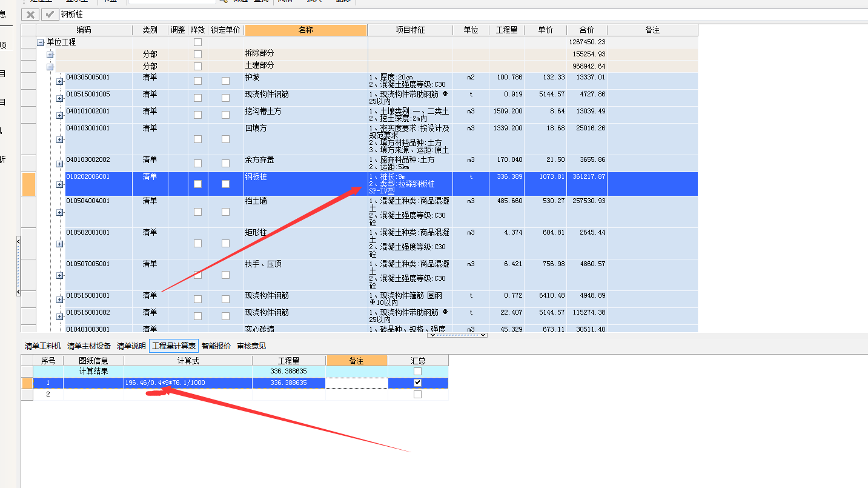Cancel the edit with the X button
Screen dimensions: 868x488
point(30,14)
